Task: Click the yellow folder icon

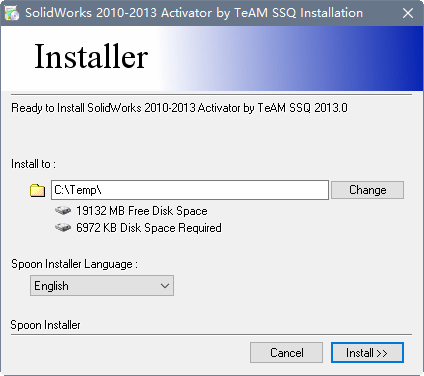Action: [x=37, y=190]
